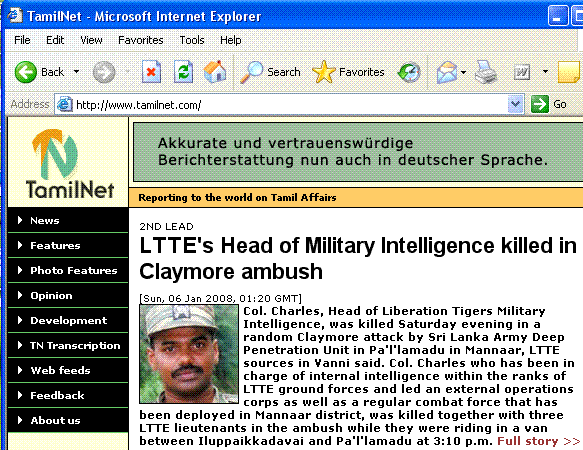Click the yellow note toolbar icon
This screenshot has width=583, height=450.
click(569, 71)
